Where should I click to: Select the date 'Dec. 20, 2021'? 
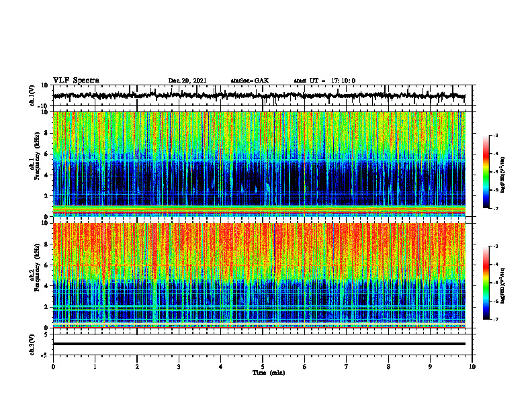pyautogui.click(x=187, y=81)
